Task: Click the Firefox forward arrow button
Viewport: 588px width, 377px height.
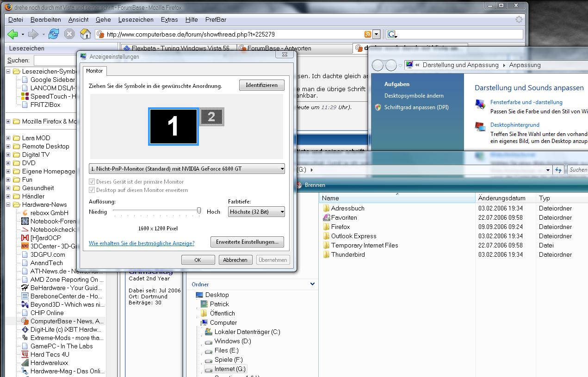Action: coord(33,34)
